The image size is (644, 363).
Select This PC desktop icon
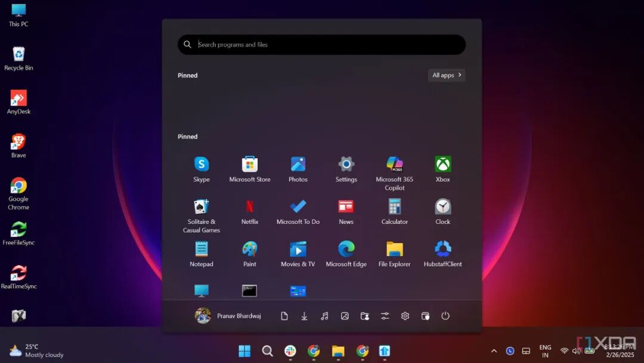coord(18,15)
